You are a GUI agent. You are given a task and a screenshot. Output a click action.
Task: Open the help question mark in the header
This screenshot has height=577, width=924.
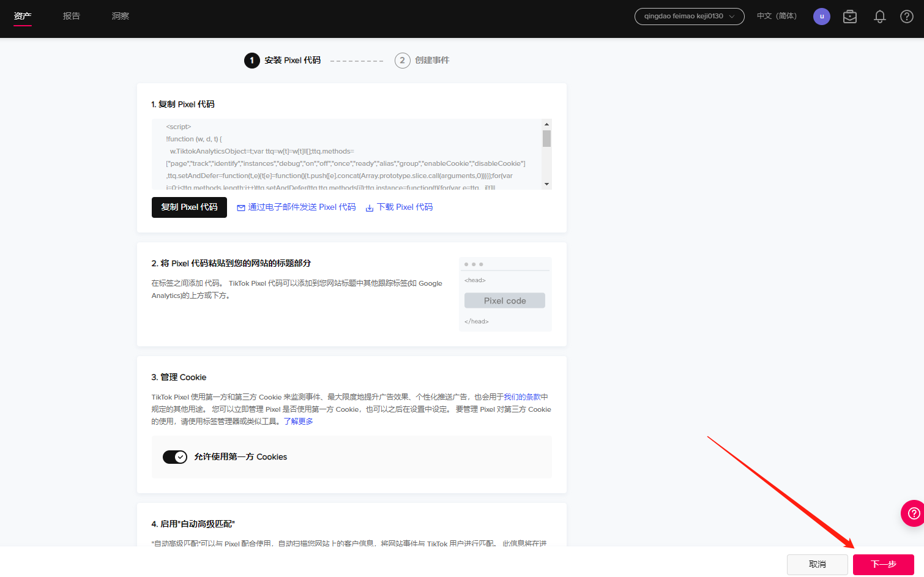tap(907, 17)
